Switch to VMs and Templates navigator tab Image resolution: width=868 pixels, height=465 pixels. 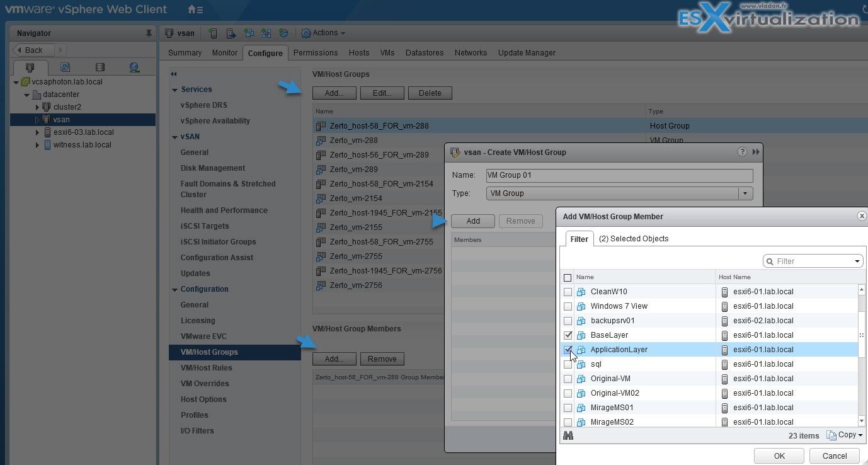[65, 67]
